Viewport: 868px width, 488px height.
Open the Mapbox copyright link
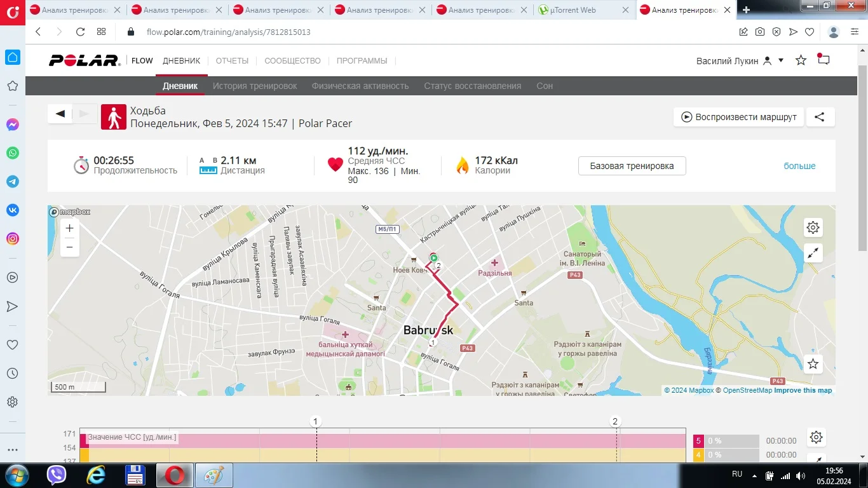point(689,390)
